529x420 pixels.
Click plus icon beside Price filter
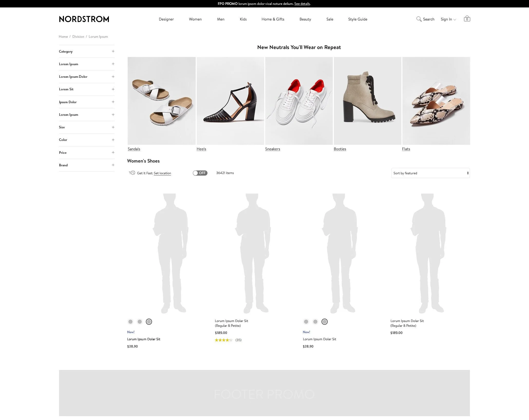113,152
